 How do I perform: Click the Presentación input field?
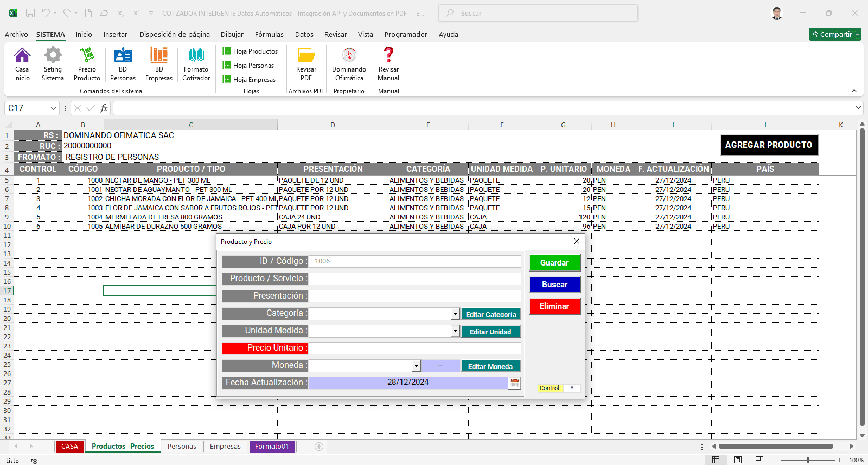pyautogui.click(x=415, y=296)
